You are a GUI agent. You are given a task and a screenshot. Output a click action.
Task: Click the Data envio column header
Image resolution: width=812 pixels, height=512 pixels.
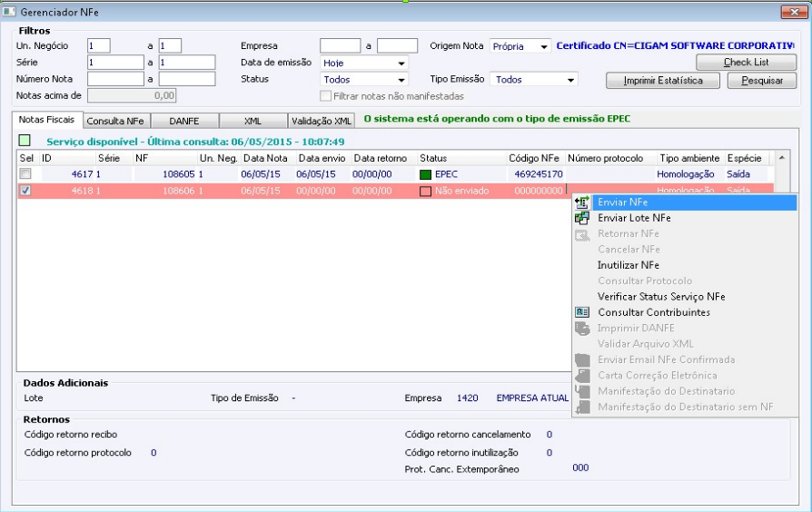(x=322, y=158)
